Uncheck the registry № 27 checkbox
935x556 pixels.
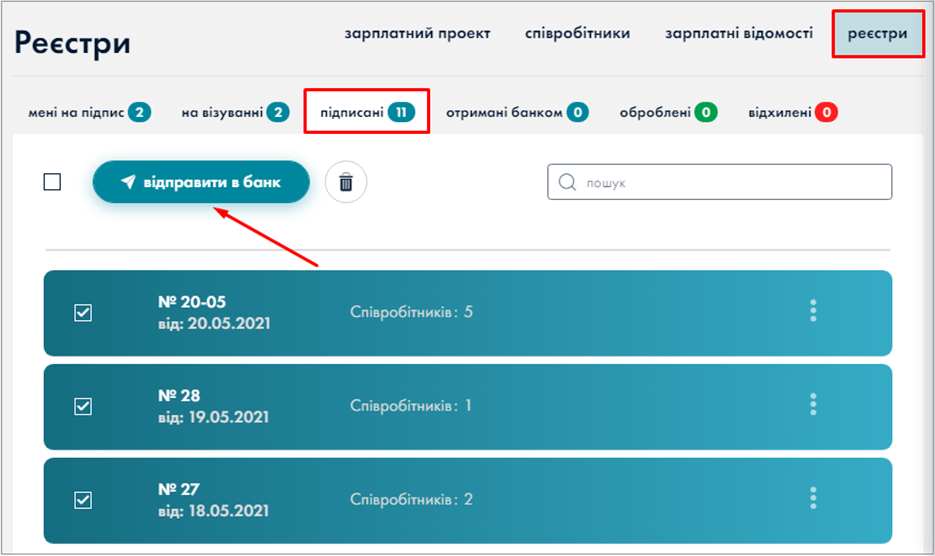click(84, 500)
